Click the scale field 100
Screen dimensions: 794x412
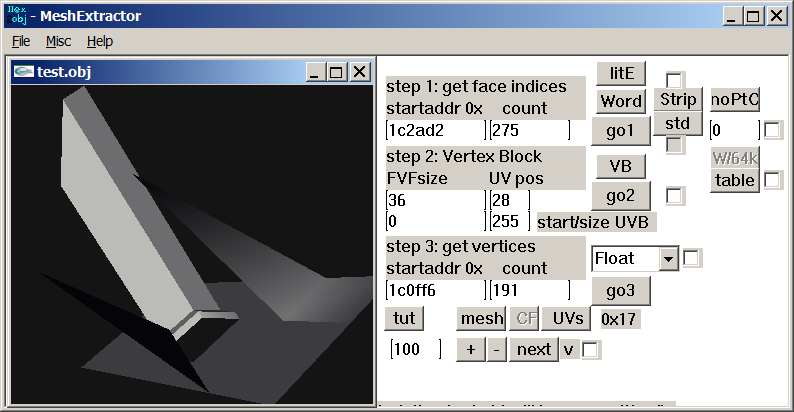coord(416,349)
